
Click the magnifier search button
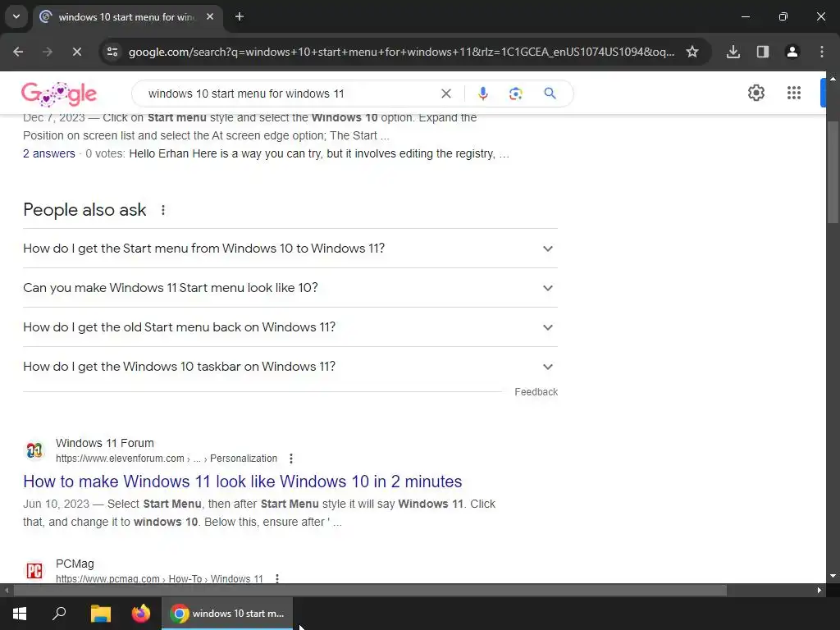pyautogui.click(x=550, y=94)
